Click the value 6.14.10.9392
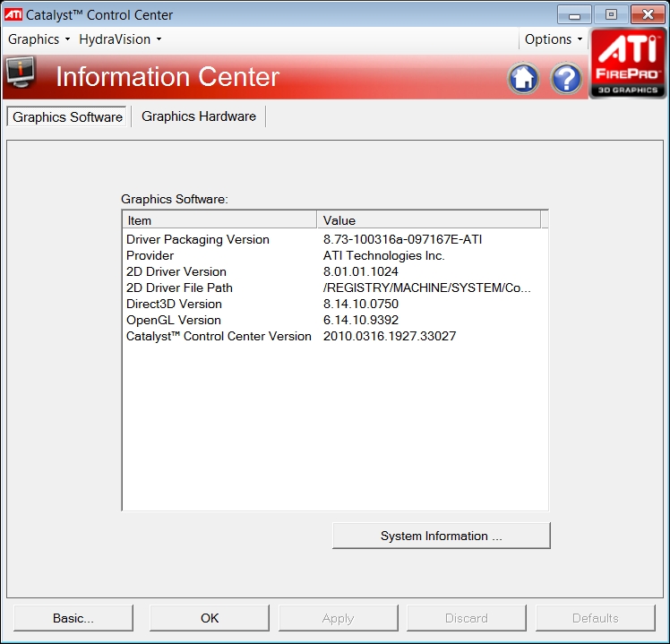The image size is (670, 644). (361, 320)
